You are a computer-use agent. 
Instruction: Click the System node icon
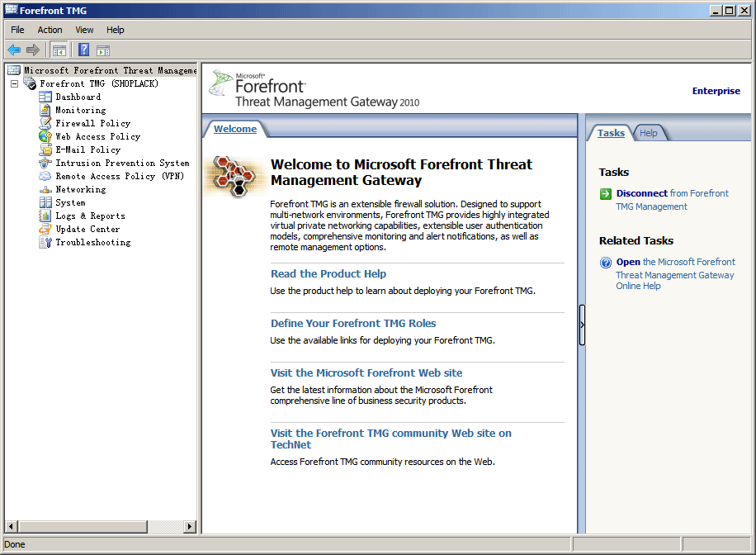45,202
